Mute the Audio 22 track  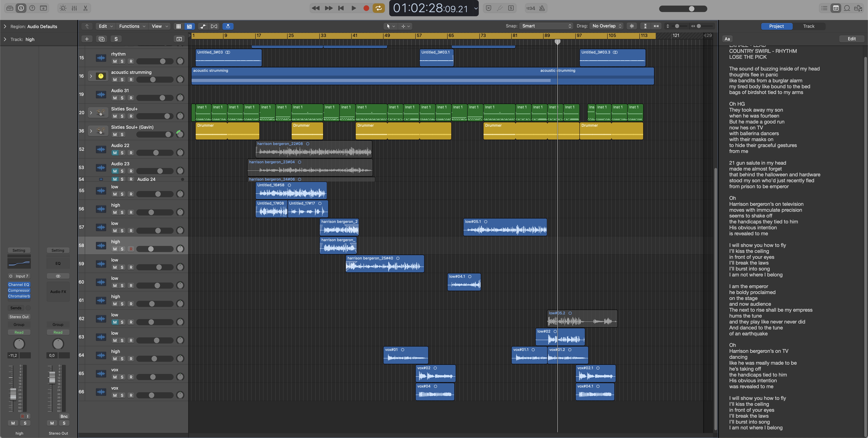115,153
